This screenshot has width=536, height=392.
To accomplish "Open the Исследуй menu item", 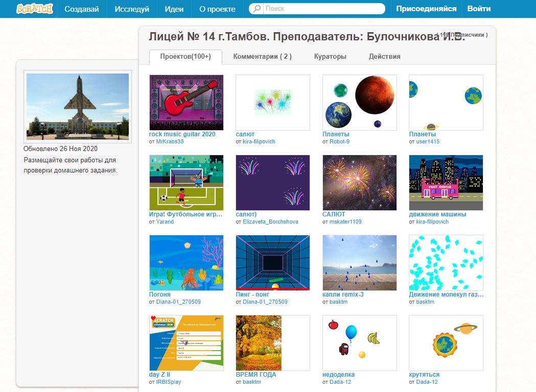I will coord(132,9).
